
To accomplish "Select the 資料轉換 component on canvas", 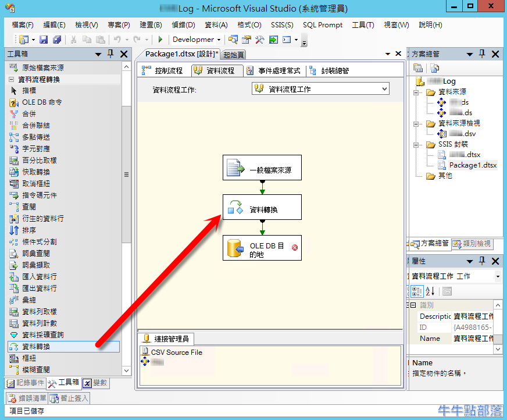I will tap(262, 207).
